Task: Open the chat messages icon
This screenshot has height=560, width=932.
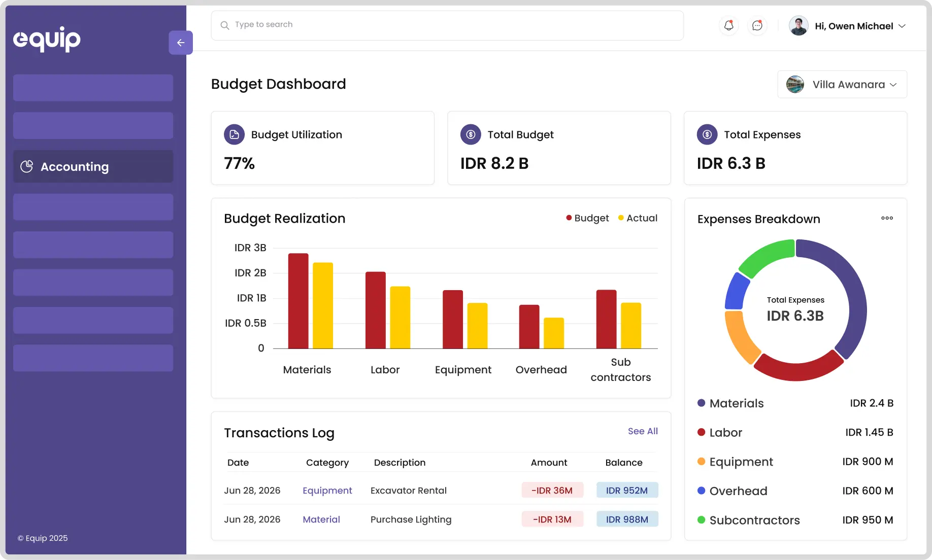Action: pyautogui.click(x=757, y=25)
